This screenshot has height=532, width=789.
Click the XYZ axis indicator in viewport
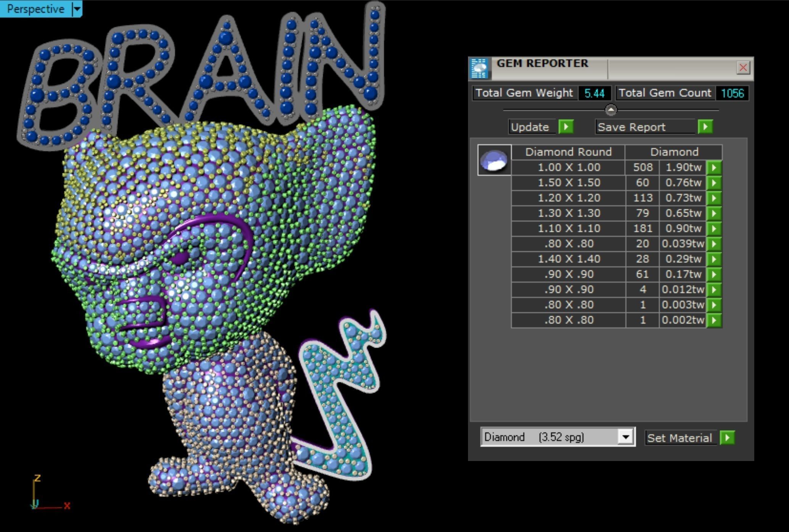(51, 492)
